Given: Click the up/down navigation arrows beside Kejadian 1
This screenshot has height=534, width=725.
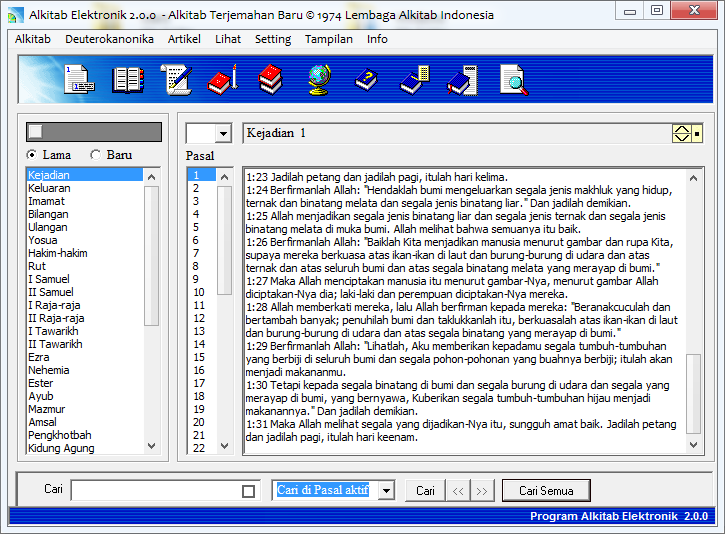Looking at the screenshot, I should pyautogui.click(x=682, y=134).
